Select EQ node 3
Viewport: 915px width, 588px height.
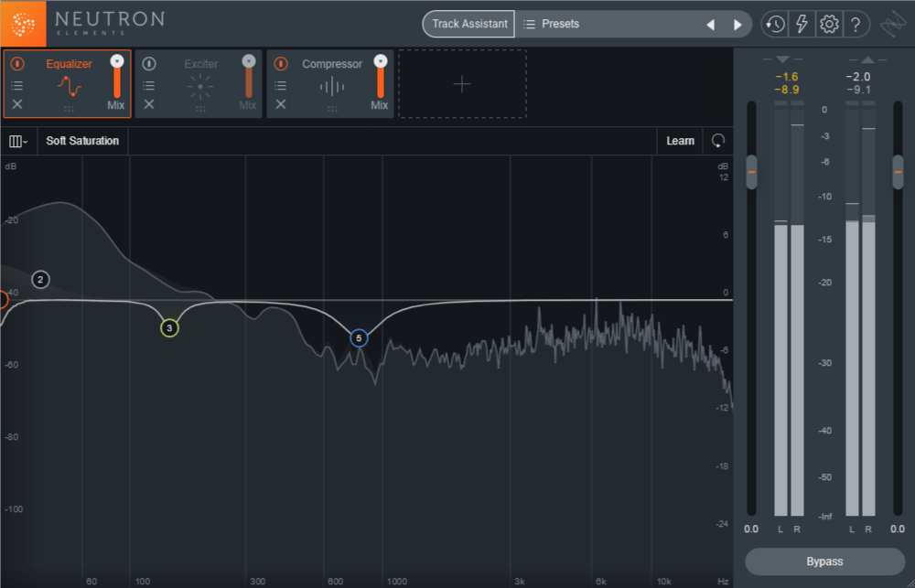169,327
